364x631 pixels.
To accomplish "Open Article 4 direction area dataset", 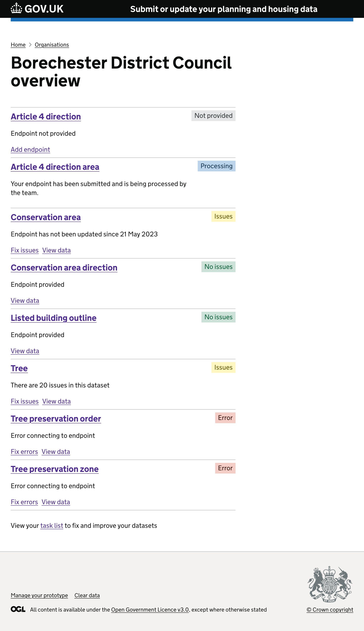I will click(x=55, y=167).
